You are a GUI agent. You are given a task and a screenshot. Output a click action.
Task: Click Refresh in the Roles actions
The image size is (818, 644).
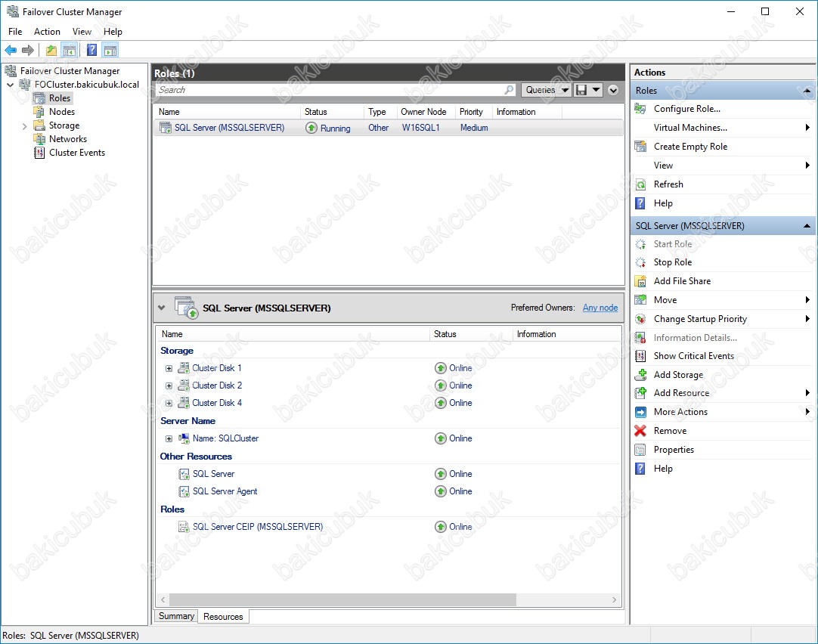[668, 184]
